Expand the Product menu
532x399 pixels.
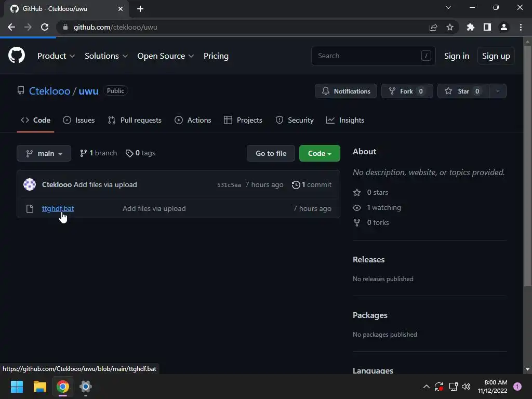(x=56, y=56)
